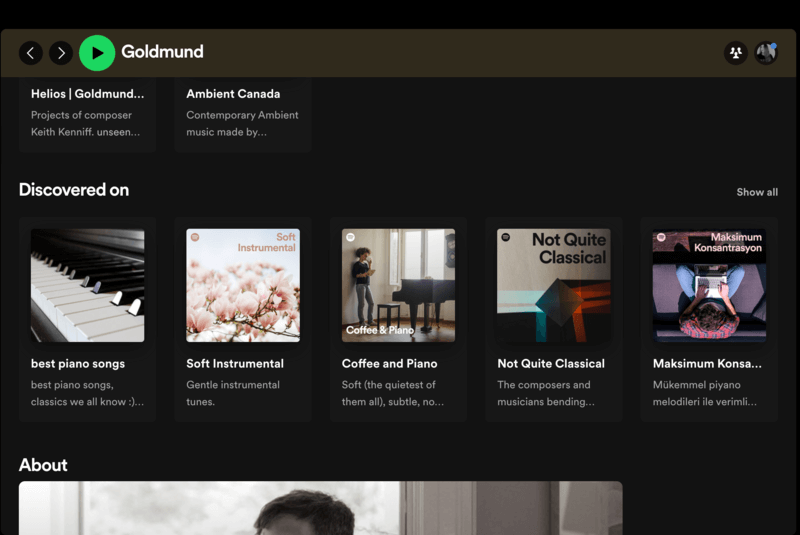
Task: Click the Maksimum Konsa... playlist title
Action: 707,364
